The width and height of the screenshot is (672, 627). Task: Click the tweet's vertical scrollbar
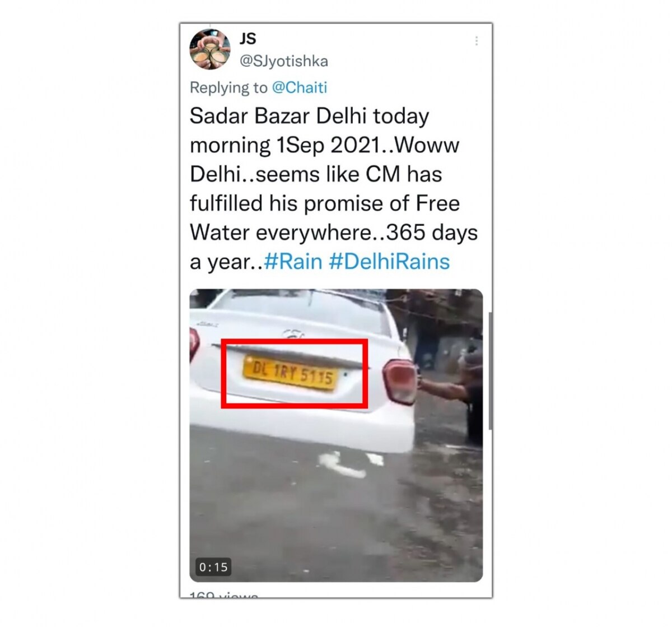tap(491, 371)
